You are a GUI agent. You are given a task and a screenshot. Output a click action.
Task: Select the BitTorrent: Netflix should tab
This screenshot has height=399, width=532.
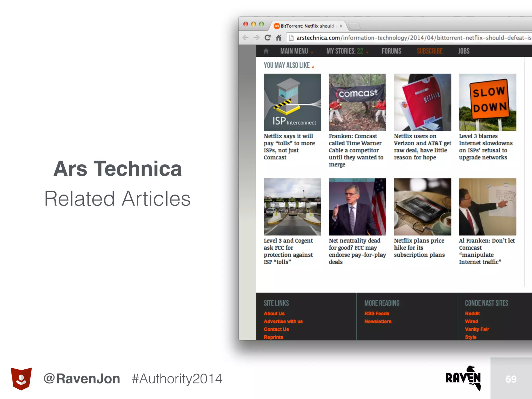[308, 26]
